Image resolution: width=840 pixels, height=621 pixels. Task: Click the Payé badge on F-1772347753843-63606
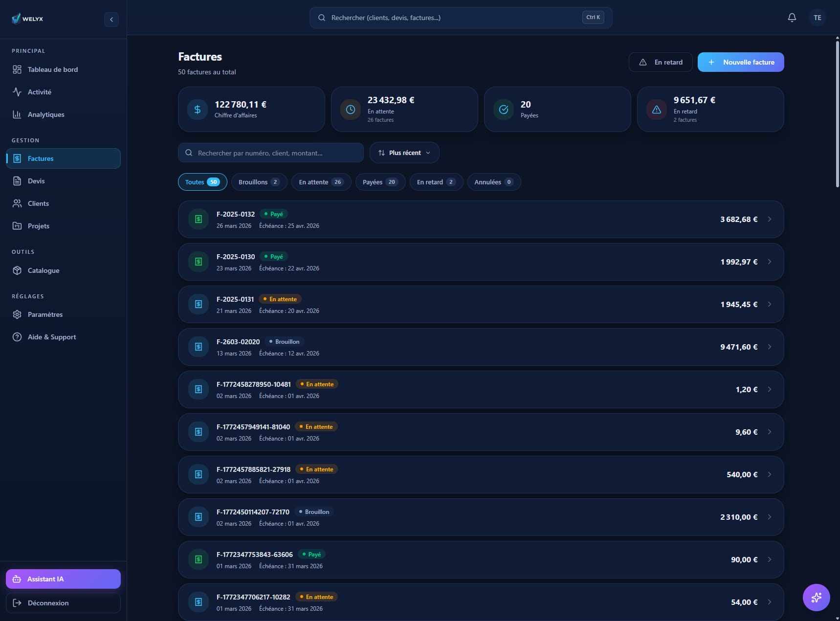point(312,554)
